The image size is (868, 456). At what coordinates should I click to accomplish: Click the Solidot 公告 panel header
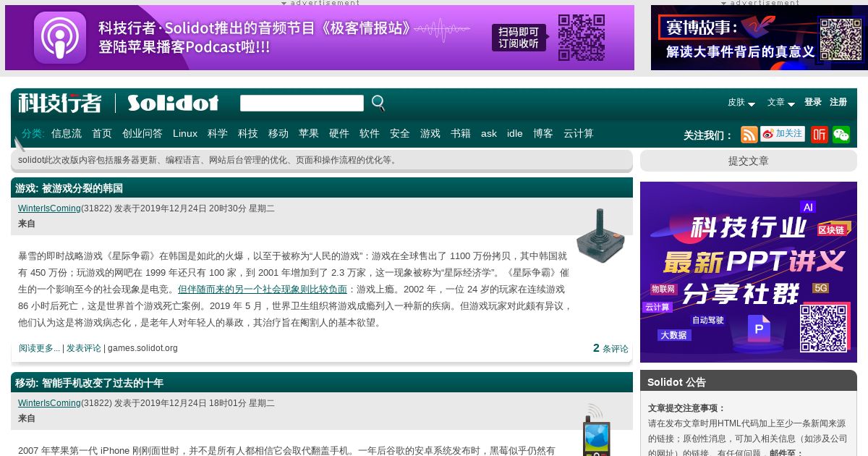[749, 381]
